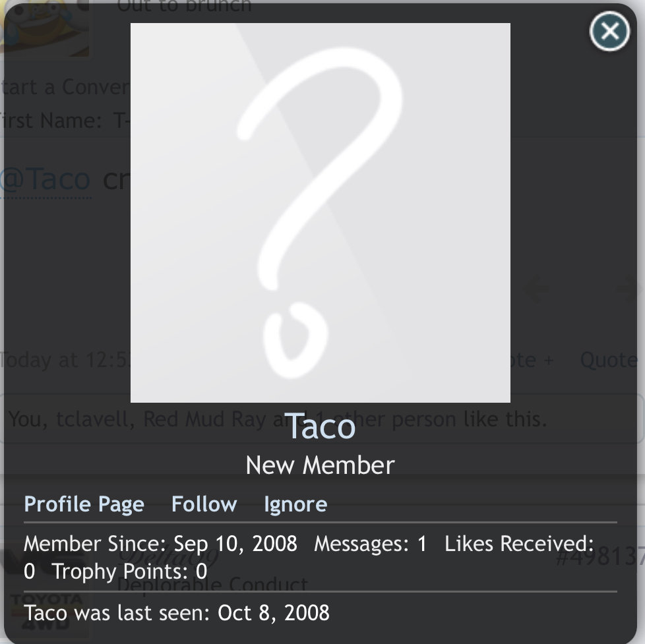
Task: Select the dimmed left arrow icon
Action: [536, 289]
